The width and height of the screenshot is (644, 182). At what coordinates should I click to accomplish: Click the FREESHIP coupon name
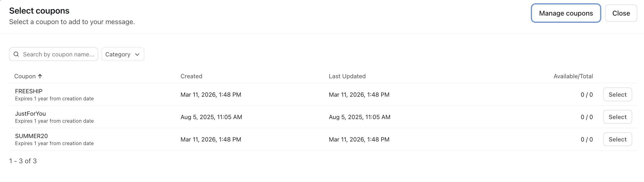(29, 91)
